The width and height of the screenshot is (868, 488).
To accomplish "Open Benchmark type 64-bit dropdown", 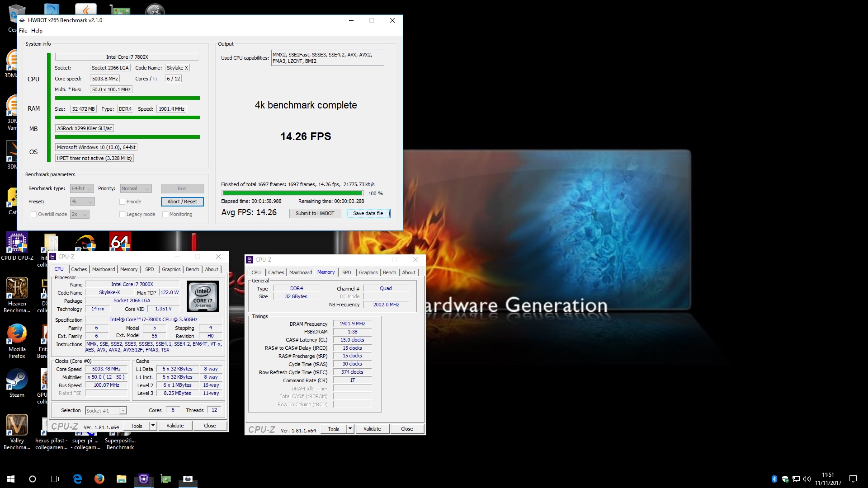I will (82, 188).
